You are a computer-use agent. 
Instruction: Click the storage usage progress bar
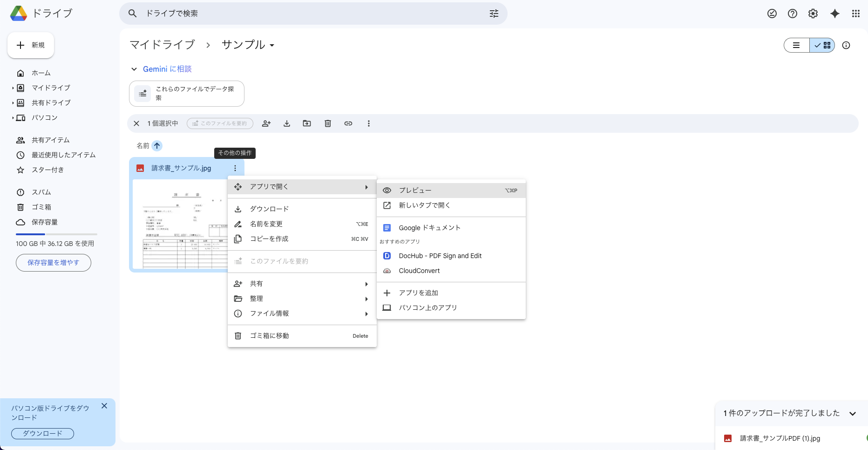56,234
